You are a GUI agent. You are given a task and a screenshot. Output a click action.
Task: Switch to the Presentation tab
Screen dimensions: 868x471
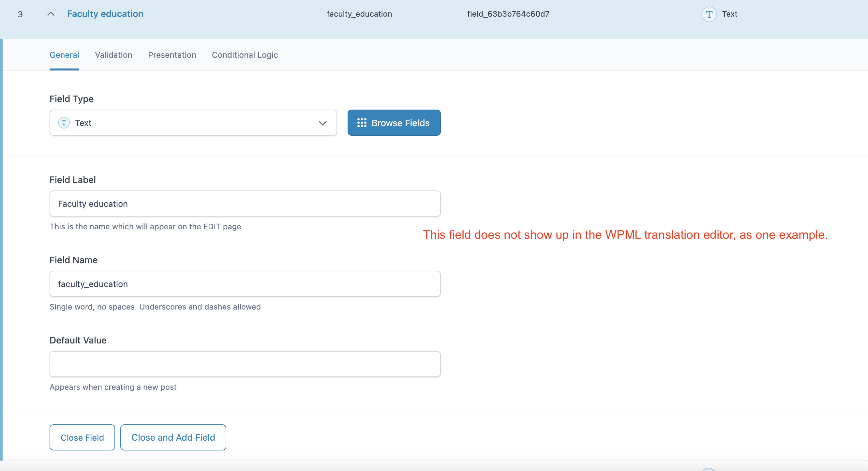click(x=172, y=55)
